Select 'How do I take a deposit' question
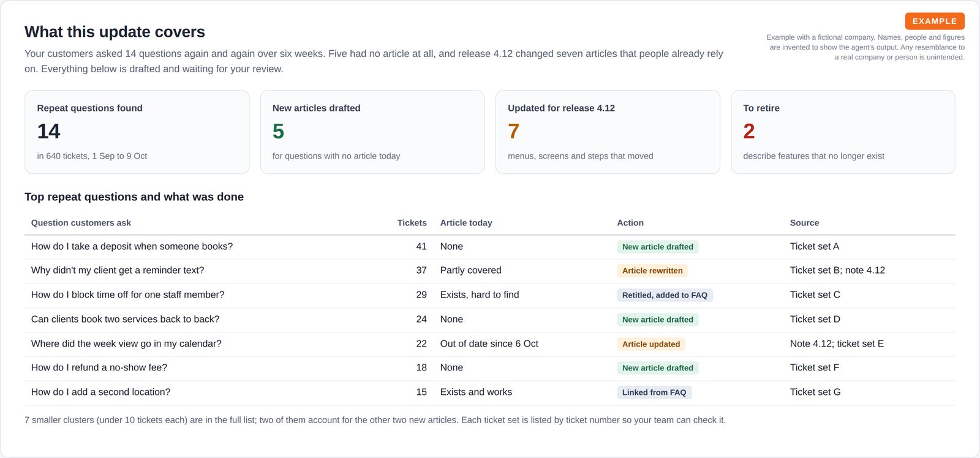This screenshot has width=980, height=458. pyautogui.click(x=132, y=246)
